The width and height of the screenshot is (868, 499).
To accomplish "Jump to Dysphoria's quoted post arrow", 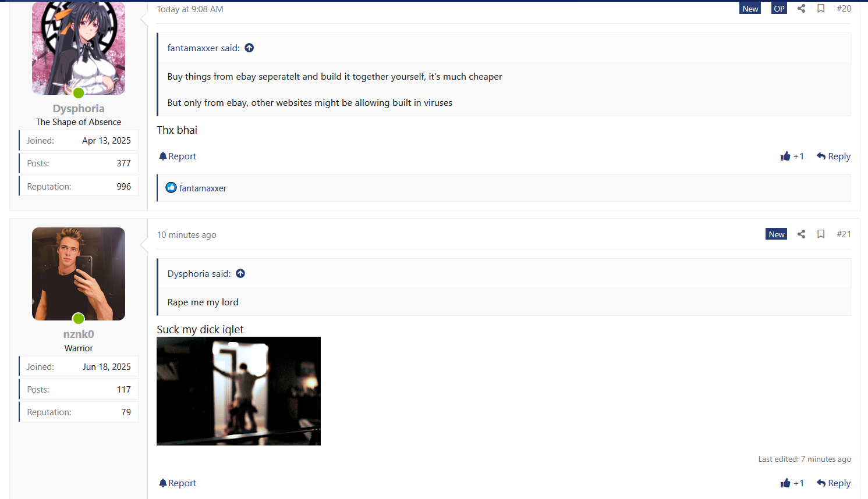I will point(240,274).
